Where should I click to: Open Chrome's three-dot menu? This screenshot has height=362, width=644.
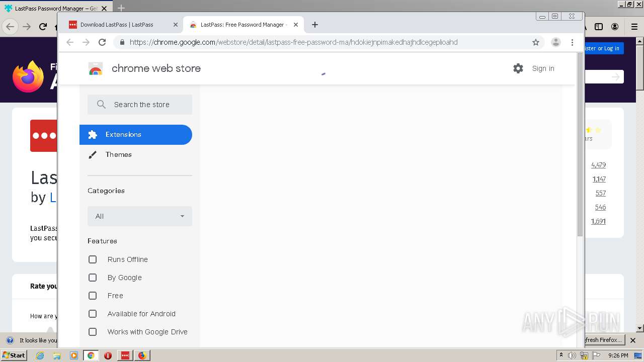[572, 42]
